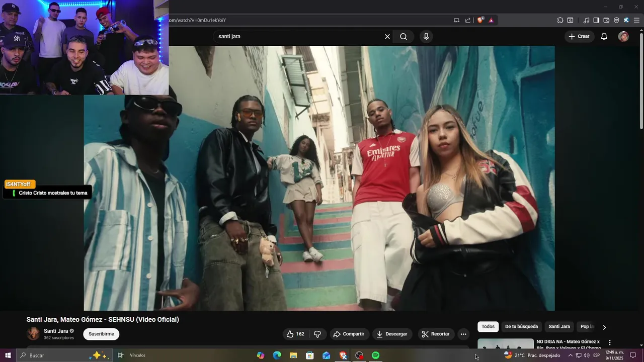Open the clock showing 12:49 a. m.

point(614,355)
